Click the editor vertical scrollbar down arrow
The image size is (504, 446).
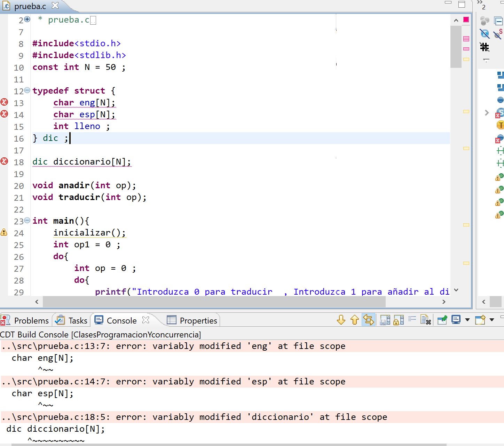[x=456, y=290]
